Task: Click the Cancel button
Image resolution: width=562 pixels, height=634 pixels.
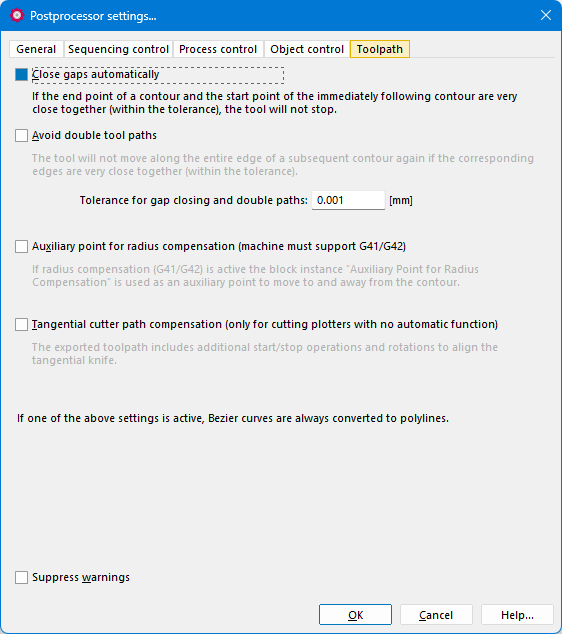Action: coord(436,615)
